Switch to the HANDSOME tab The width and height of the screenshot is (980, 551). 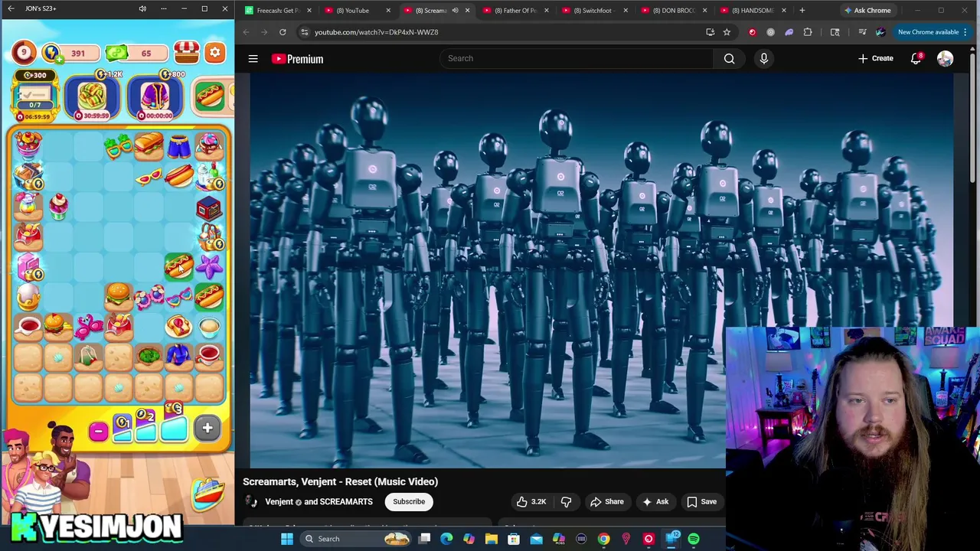point(753,10)
